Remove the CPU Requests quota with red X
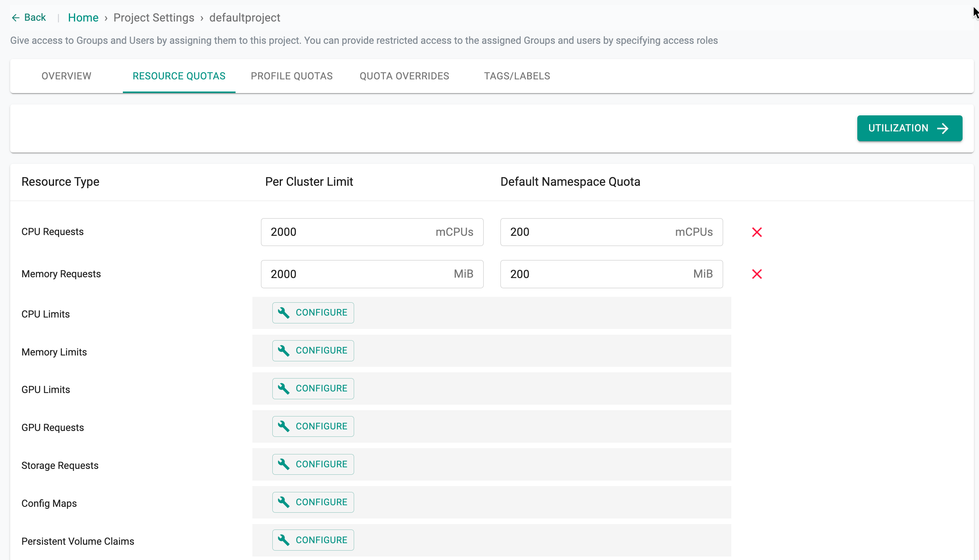This screenshot has width=979, height=560. pyautogui.click(x=757, y=232)
